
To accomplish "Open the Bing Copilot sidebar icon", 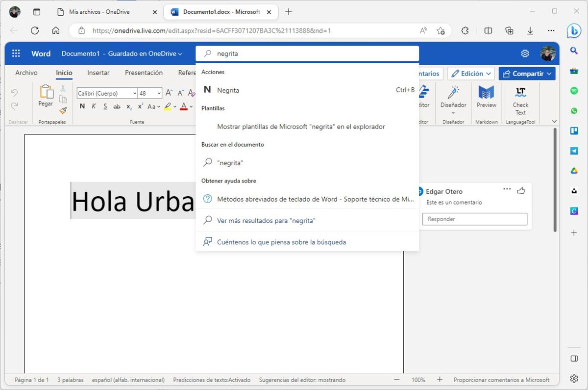I will click(x=574, y=30).
